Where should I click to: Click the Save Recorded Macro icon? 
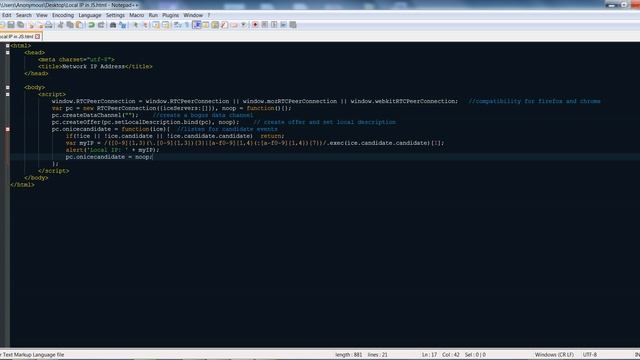pos(293,25)
